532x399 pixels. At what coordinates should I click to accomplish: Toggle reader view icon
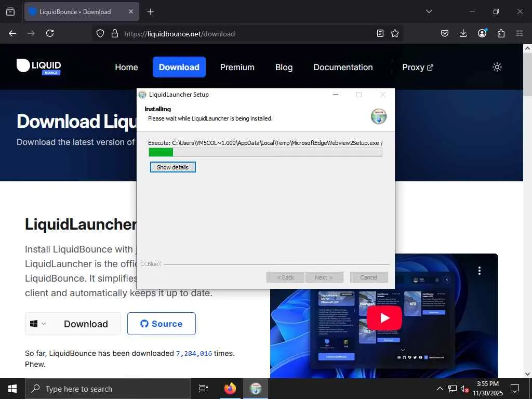380,33
